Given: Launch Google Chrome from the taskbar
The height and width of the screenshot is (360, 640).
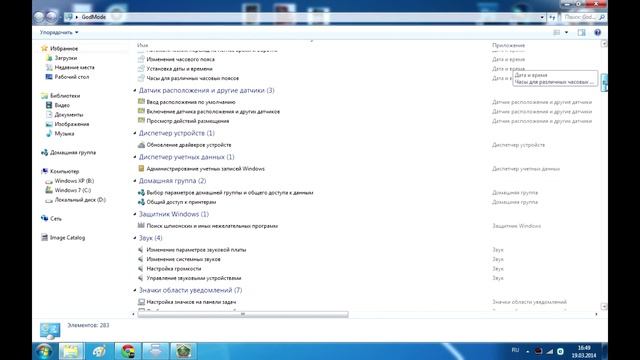Looking at the screenshot, I should [128, 351].
